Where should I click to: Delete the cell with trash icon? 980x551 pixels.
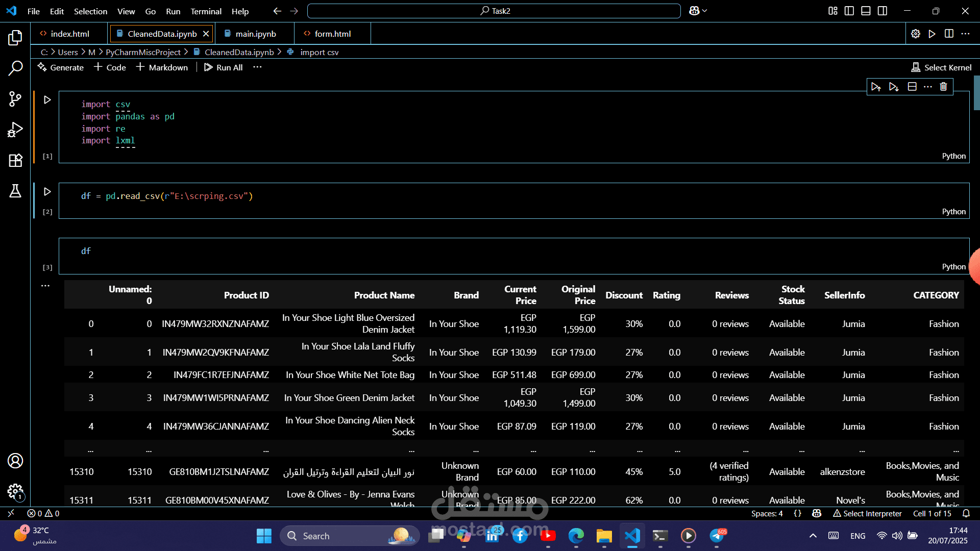(x=943, y=87)
